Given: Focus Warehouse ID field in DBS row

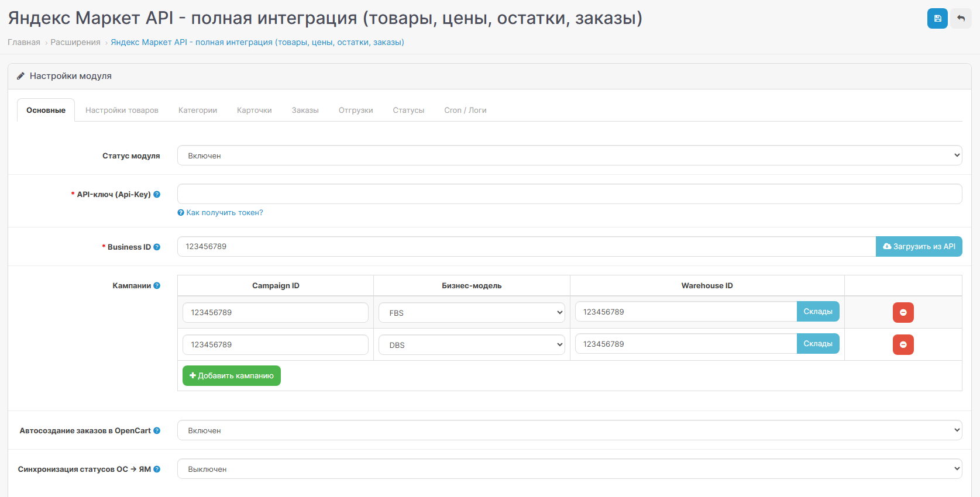Looking at the screenshot, I should click(686, 344).
